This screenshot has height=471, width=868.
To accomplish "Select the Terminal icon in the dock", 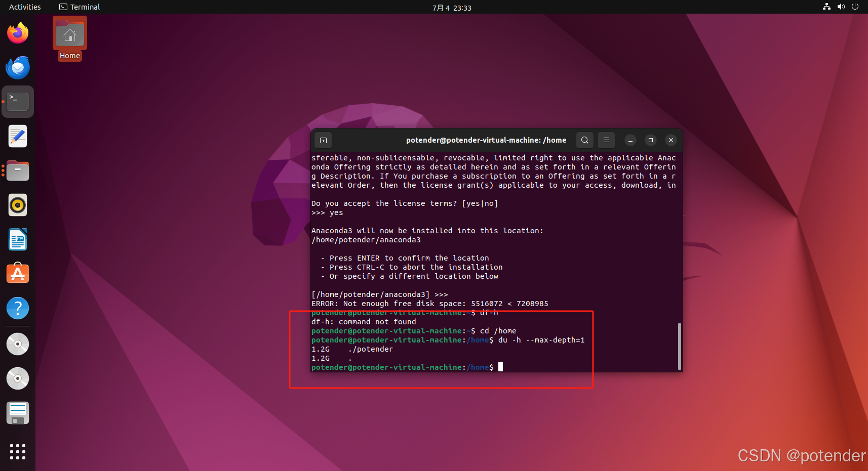I will click(x=18, y=102).
